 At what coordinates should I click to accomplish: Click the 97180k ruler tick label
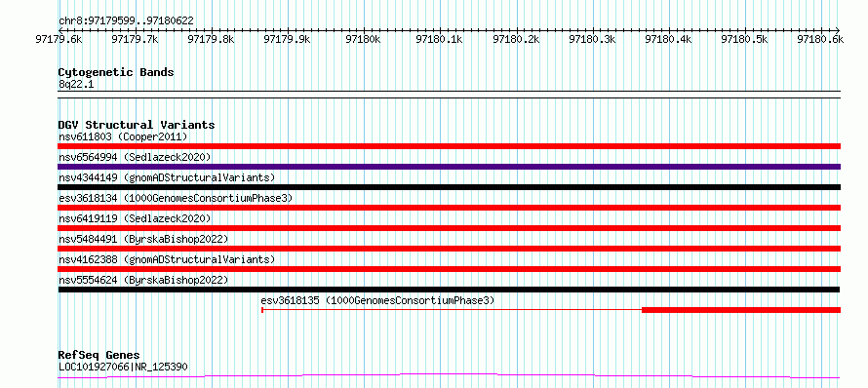pos(363,39)
